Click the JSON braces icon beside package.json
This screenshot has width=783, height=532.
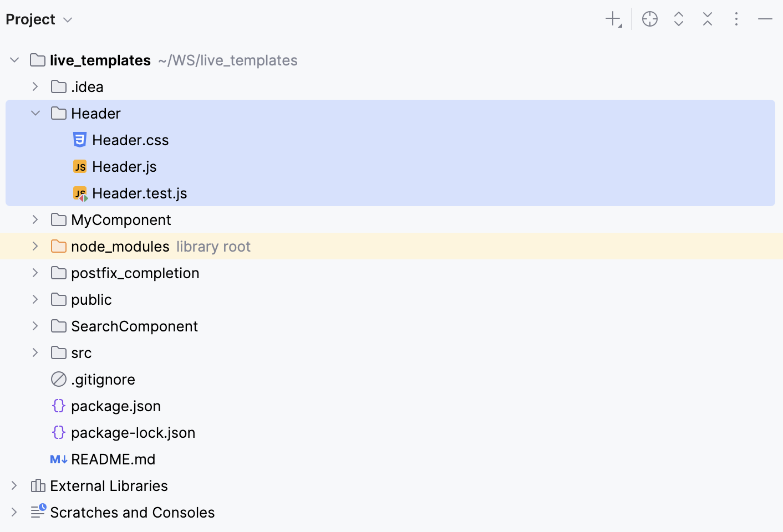click(58, 406)
